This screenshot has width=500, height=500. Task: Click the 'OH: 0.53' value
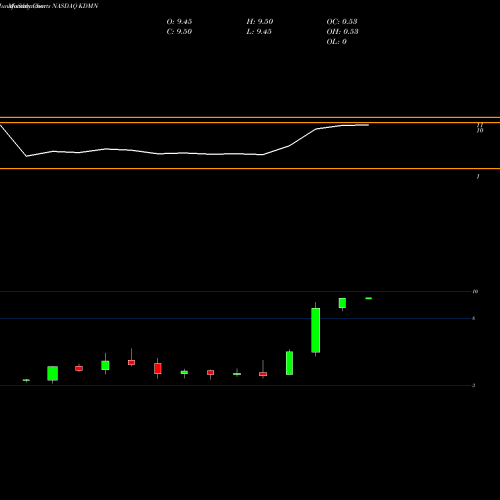coord(342,32)
